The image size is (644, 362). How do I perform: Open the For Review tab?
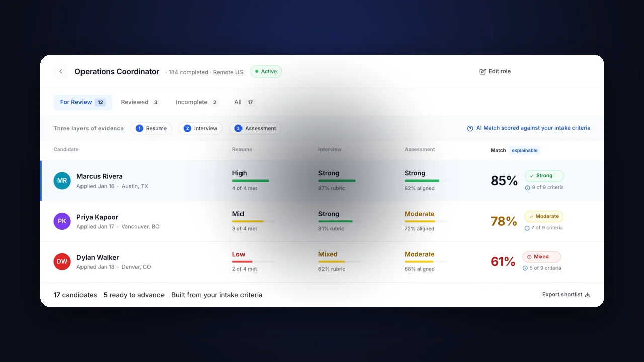pos(83,102)
